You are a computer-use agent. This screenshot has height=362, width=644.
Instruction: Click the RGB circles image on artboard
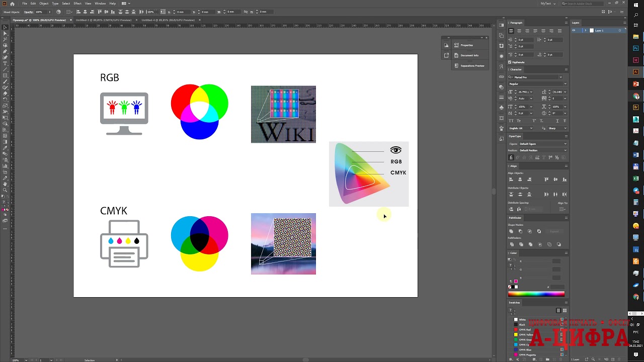tap(200, 112)
